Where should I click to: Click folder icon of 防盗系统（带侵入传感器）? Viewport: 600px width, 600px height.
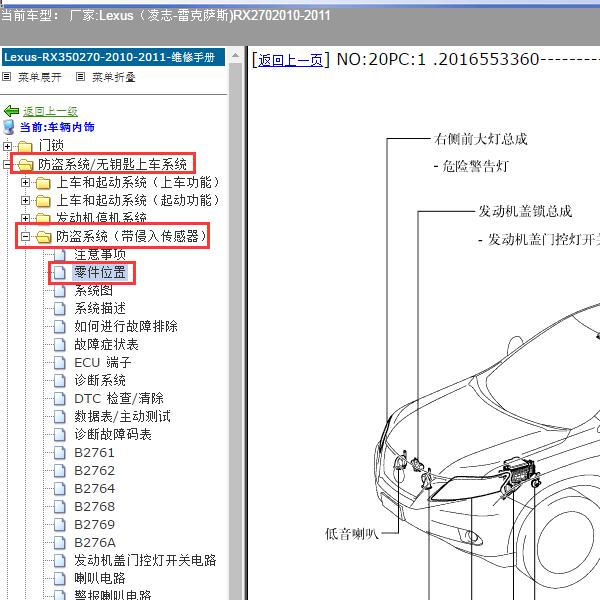pos(43,237)
